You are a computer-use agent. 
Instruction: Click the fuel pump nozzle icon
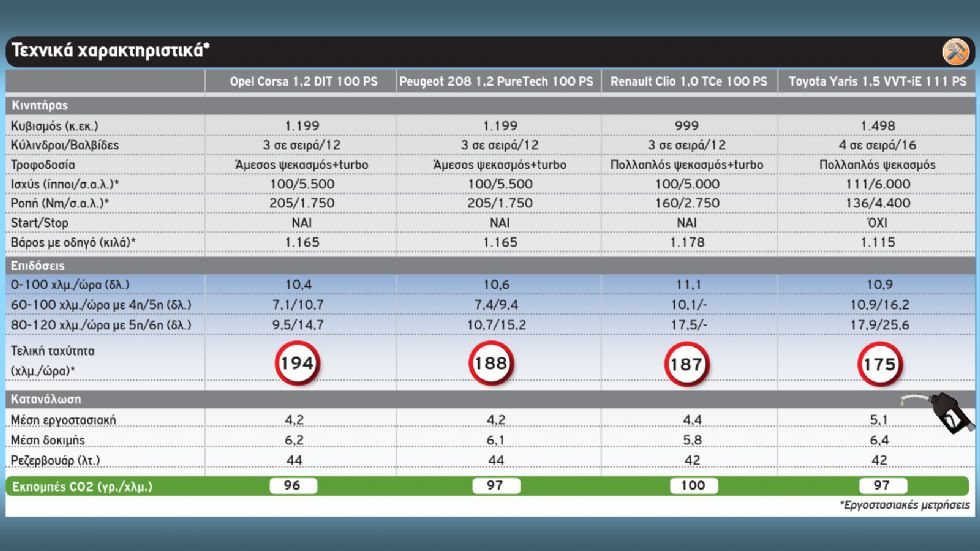point(939,412)
